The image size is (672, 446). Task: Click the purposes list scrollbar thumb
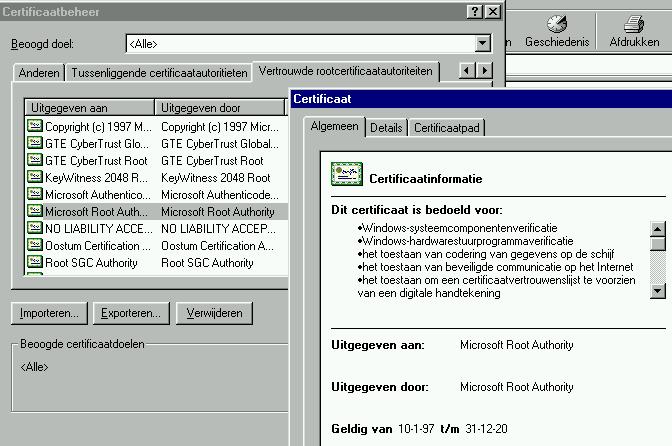coord(657,244)
